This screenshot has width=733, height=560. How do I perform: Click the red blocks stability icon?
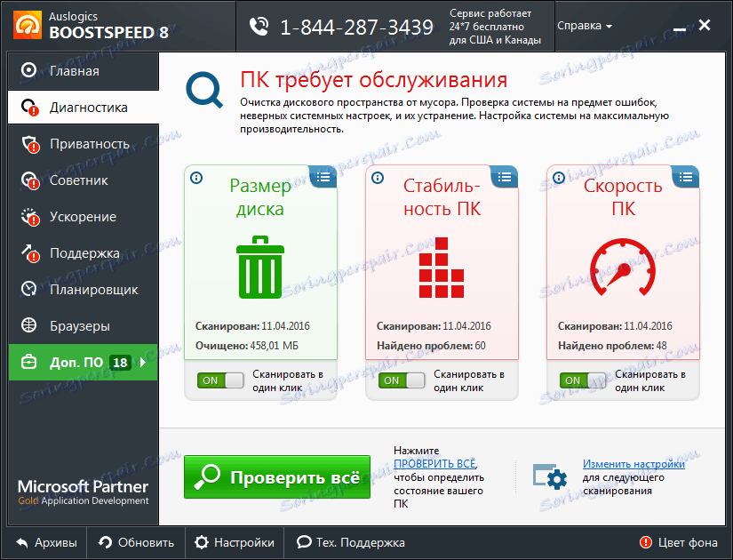(442, 268)
